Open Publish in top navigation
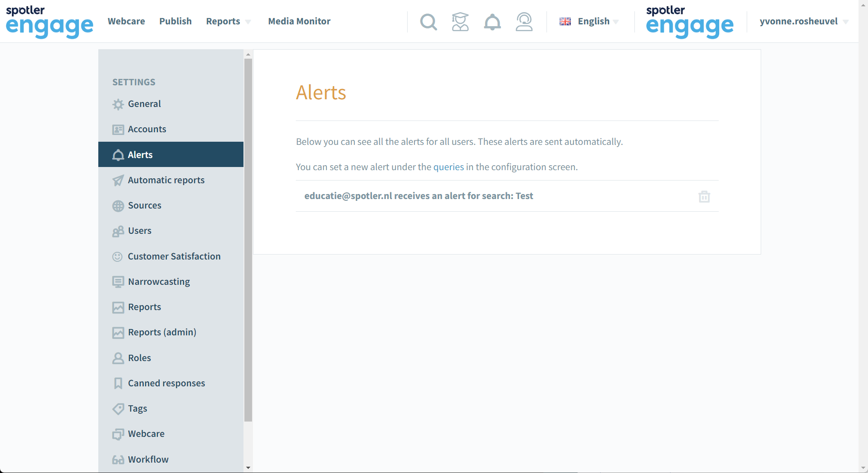 (175, 21)
